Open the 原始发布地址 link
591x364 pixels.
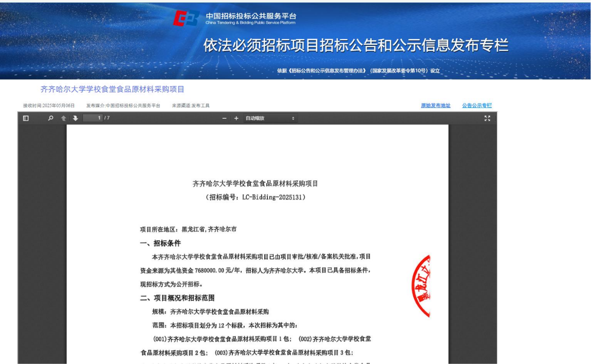click(435, 105)
